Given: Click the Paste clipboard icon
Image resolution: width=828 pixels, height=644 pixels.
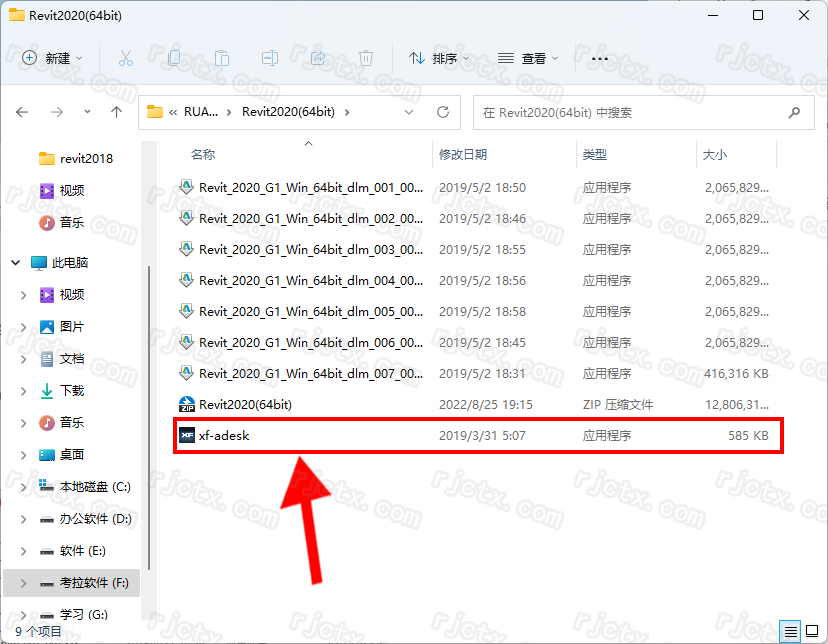Looking at the screenshot, I should coord(222,59).
